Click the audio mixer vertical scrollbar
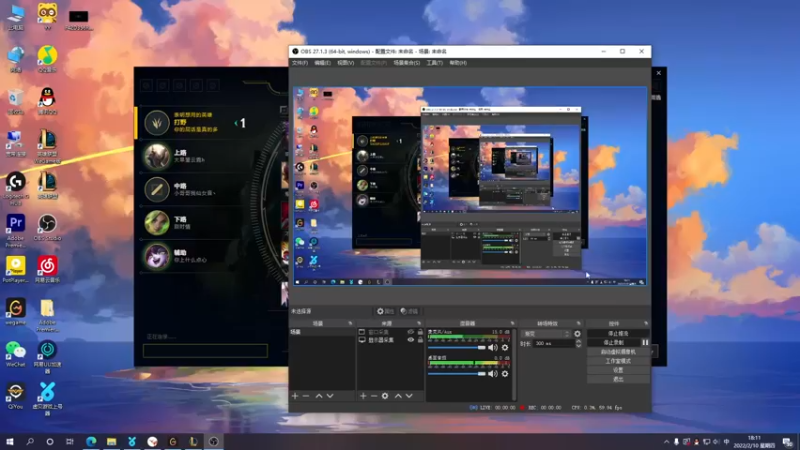800x450 pixels. click(x=514, y=364)
